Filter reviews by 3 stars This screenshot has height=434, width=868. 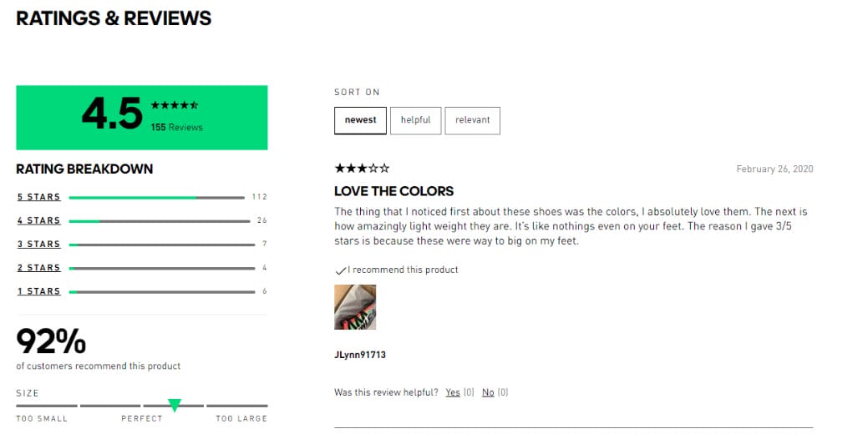(x=38, y=244)
